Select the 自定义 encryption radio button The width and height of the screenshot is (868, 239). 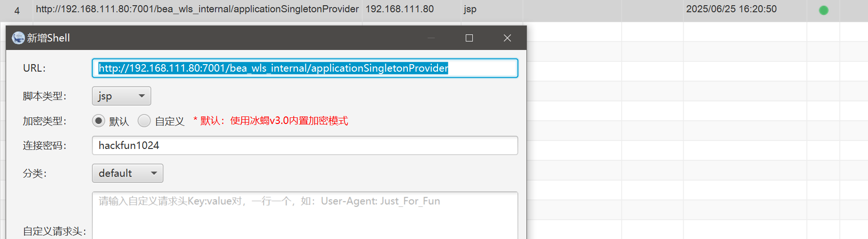pos(144,121)
